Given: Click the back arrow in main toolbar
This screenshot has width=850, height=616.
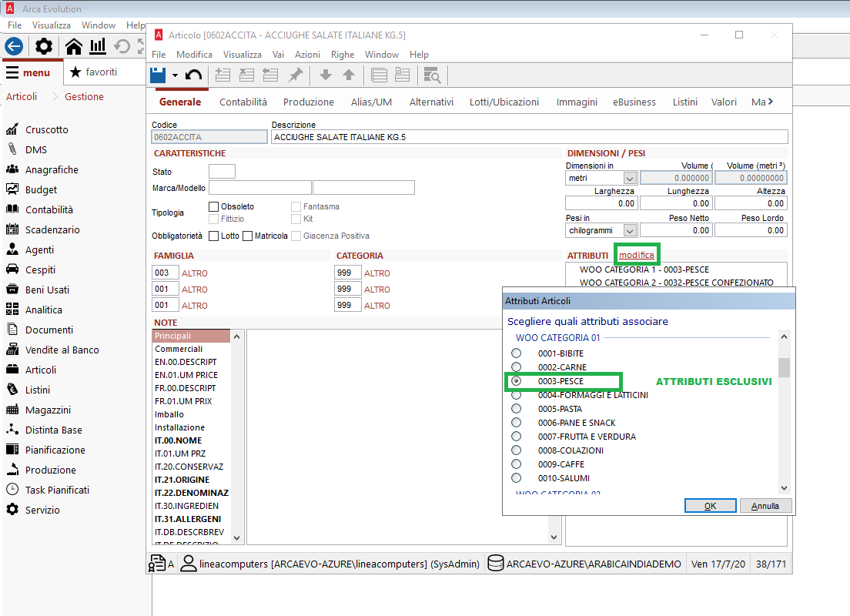Looking at the screenshot, I should [x=13, y=46].
